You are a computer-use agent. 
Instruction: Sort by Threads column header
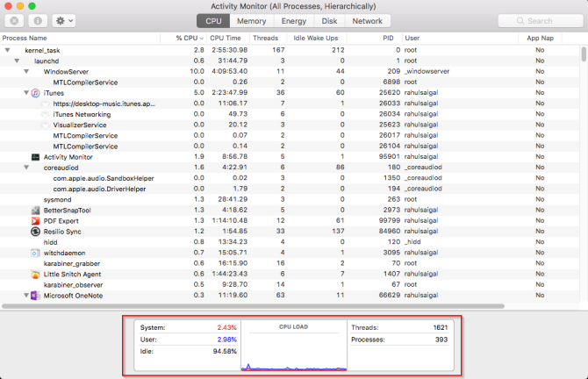(269, 38)
